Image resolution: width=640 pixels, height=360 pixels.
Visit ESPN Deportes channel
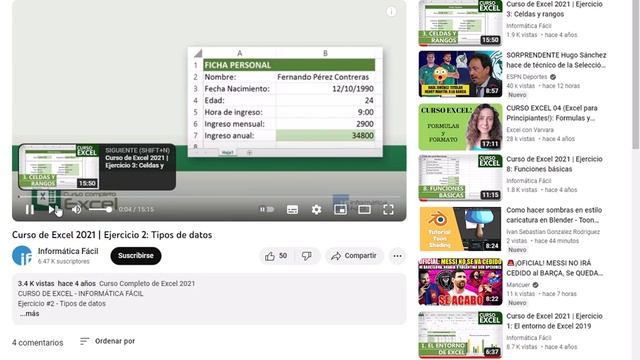tap(527, 77)
